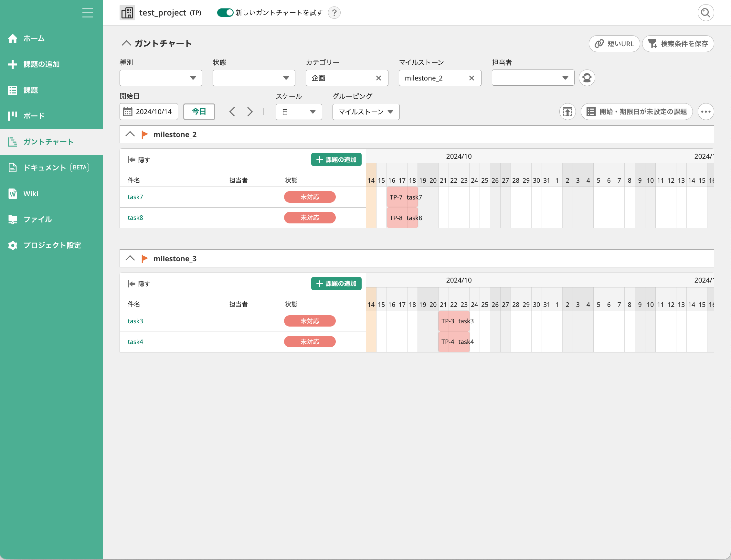Open the task7 issue link
The image size is (731, 560).
tap(135, 197)
